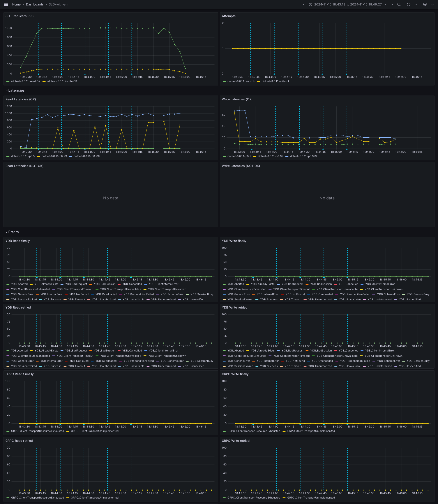Click last annotation marker in Attempts panel
Viewport: 438px width, 504px height.
pos(346,74)
